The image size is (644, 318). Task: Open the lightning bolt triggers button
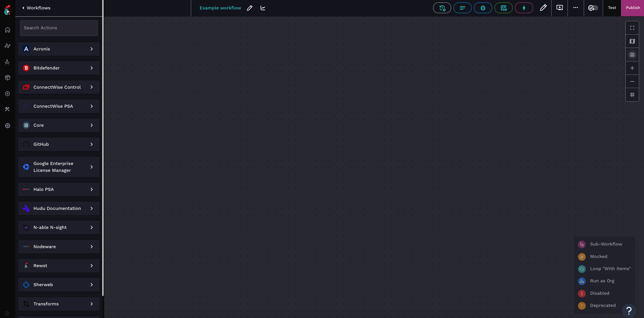pos(524,8)
